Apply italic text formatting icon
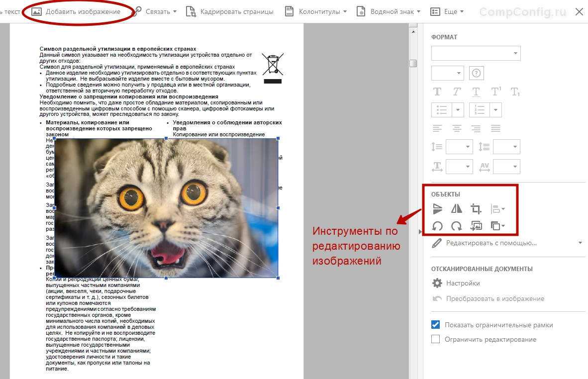The width and height of the screenshot is (588, 379). click(456, 92)
